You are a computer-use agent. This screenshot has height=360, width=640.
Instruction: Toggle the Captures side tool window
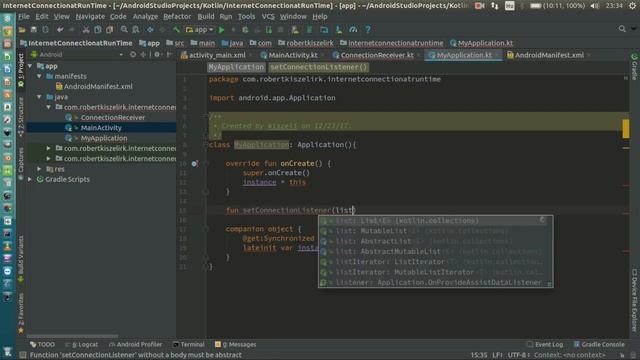coord(21,163)
